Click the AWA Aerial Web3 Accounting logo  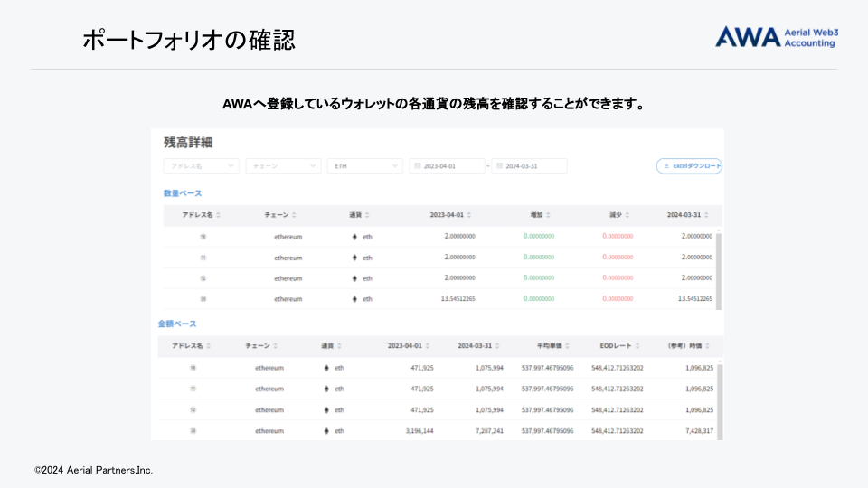[x=777, y=37]
